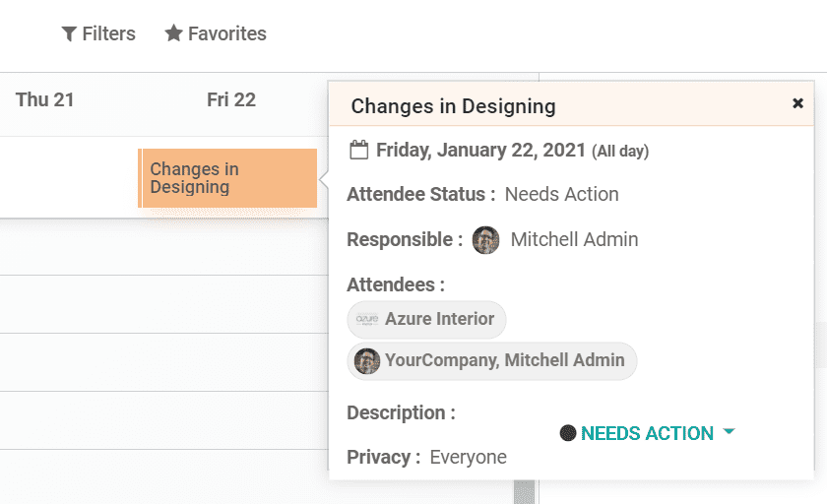Image resolution: width=827 pixels, height=504 pixels.
Task: Close the Changes in Designing popup
Action: point(797,103)
